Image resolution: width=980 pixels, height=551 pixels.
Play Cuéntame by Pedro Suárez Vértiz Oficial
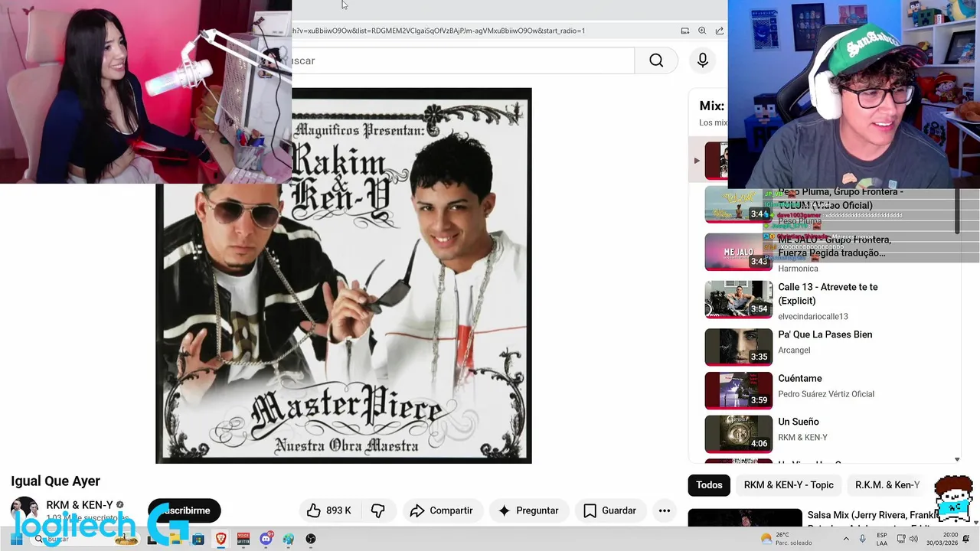pyautogui.click(x=800, y=378)
